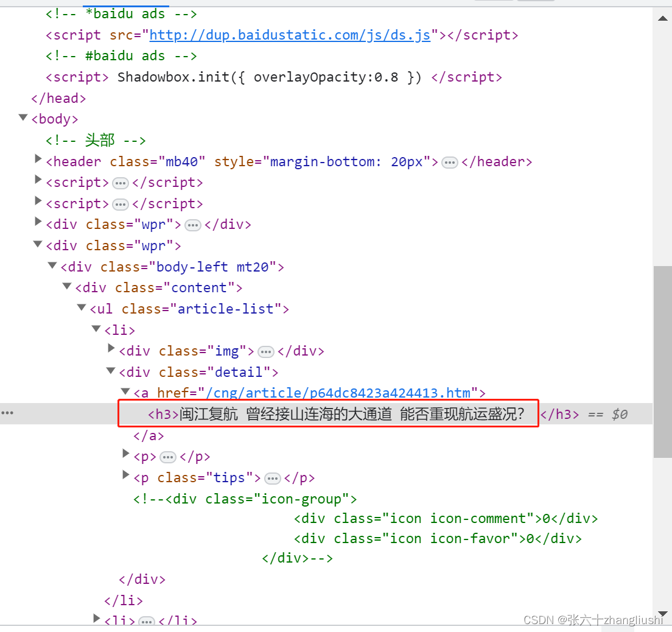Click ellipsis badge inside header element
The image size is (672, 632).
[x=450, y=163]
